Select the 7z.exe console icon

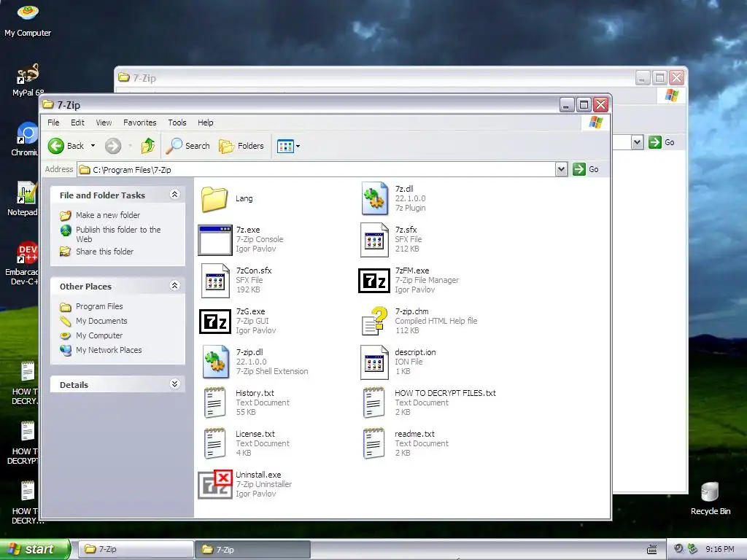click(x=215, y=239)
